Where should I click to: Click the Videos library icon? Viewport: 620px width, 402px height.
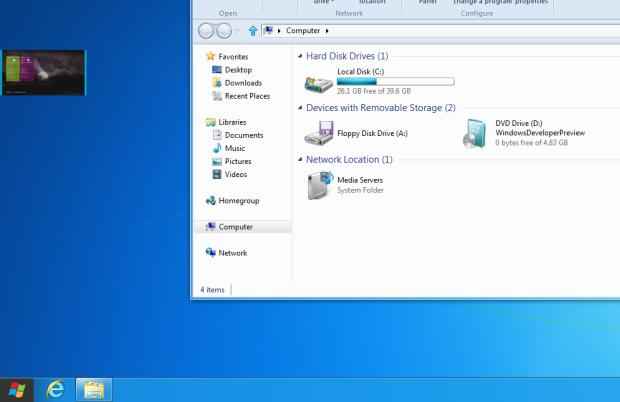click(217, 174)
